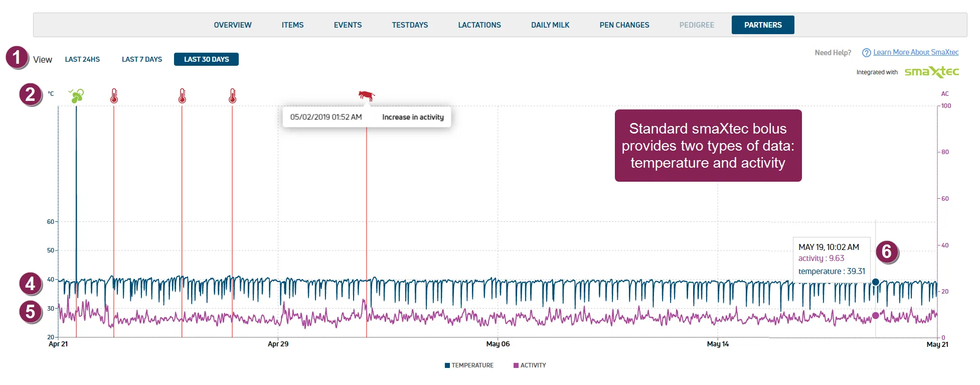
Task: Click the Pedigree tab
Action: click(x=697, y=25)
